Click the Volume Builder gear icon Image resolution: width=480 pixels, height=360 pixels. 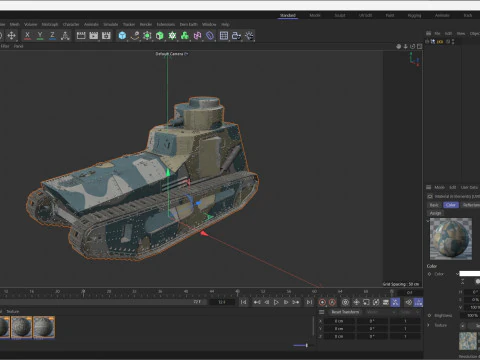point(172,35)
